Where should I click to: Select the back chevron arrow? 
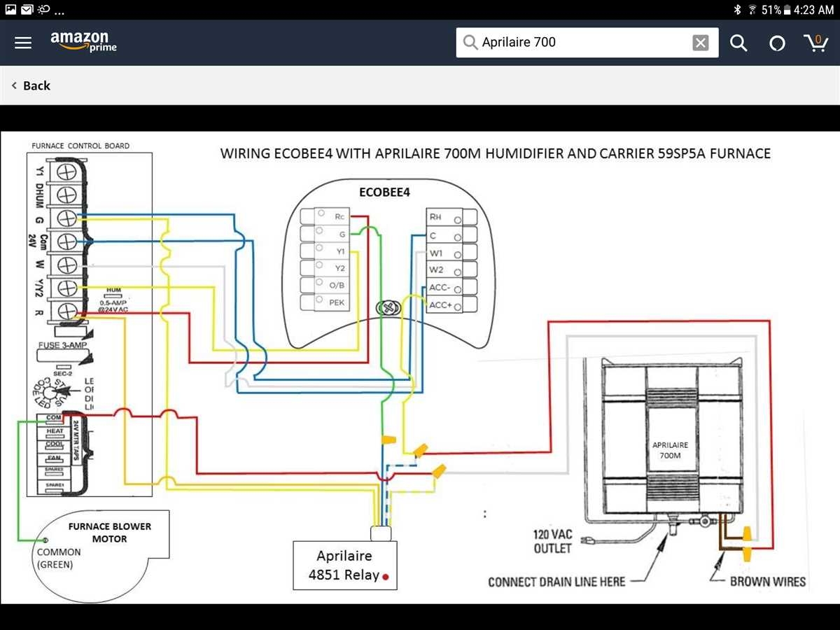14,85
